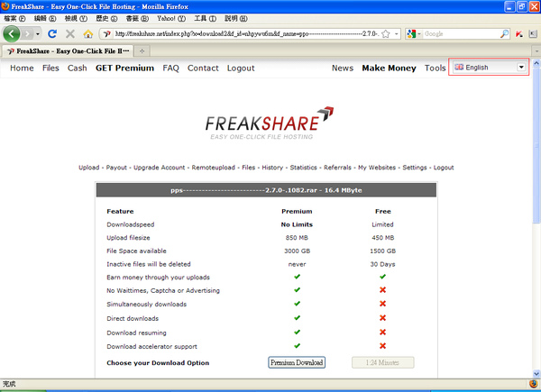Open the back-forward history dropdown arrow
Viewport: 541px width, 392px height.
coord(38,33)
